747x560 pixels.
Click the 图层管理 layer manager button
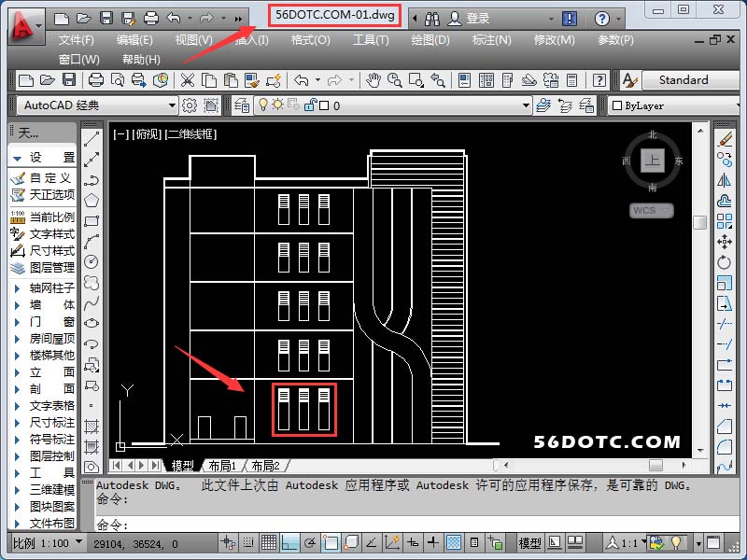43,268
